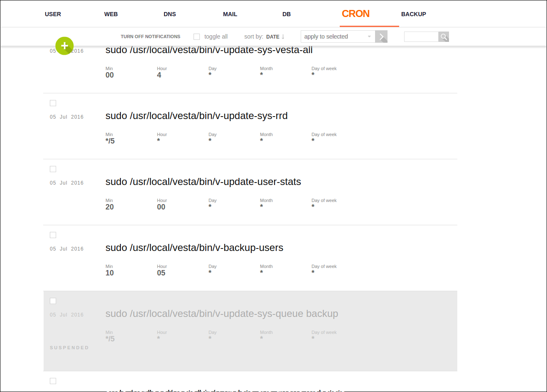Select the v-update-user-stats job checkbox
Image resolution: width=547 pixels, height=392 pixels.
coord(53,169)
